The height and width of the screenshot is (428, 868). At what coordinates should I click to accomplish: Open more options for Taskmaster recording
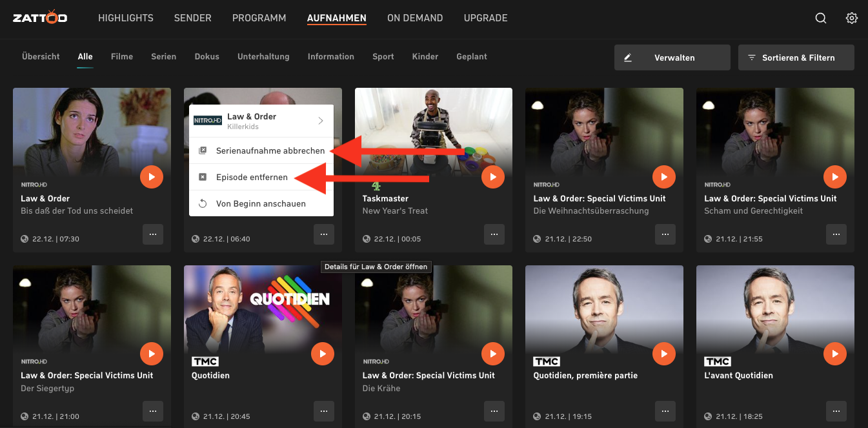click(x=494, y=234)
